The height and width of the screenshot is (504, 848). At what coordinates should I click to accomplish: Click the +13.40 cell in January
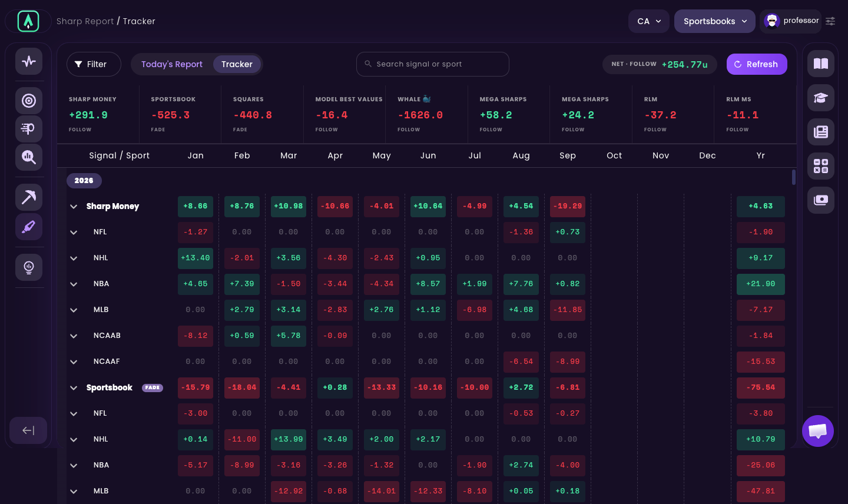196,258
